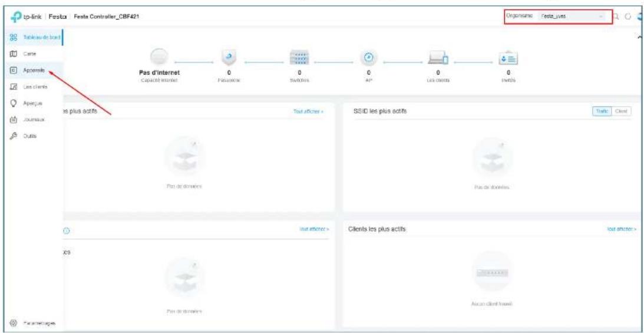Viewport: 644px width, 333px height.
Task: Click the Clients les plus actifs heading
Action: tap(377, 229)
